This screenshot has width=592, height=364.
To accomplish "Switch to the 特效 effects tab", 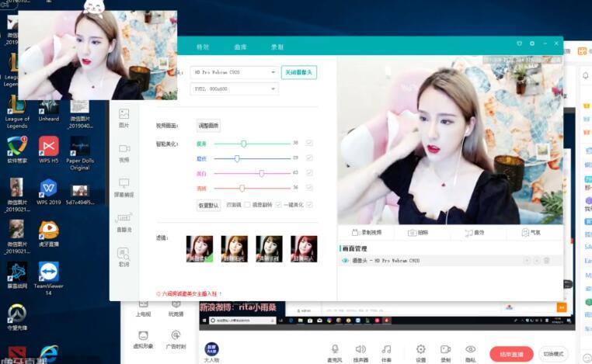I will 203,47.
